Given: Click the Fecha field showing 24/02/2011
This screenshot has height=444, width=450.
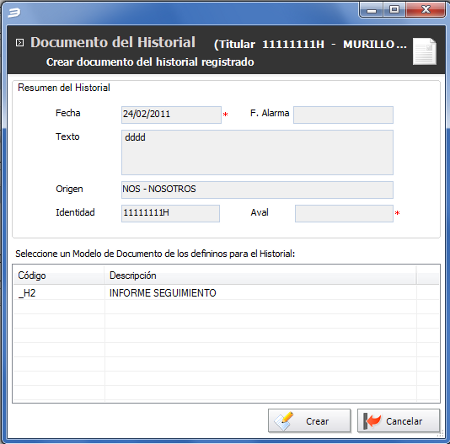Looking at the screenshot, I should [x=171, y=115].
